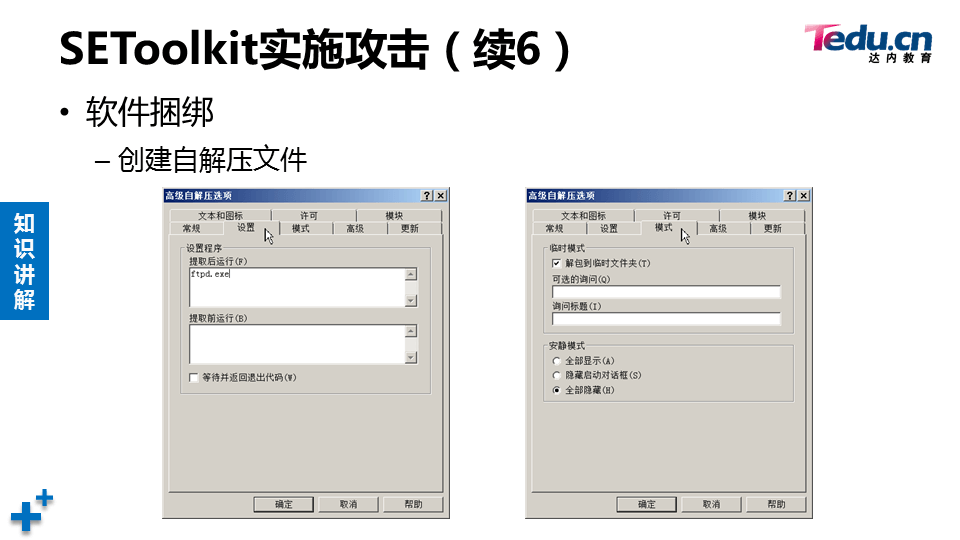Select 全部显示 radio button
The height and width of the screenshot is (540, 960).
tap(557, 361)
